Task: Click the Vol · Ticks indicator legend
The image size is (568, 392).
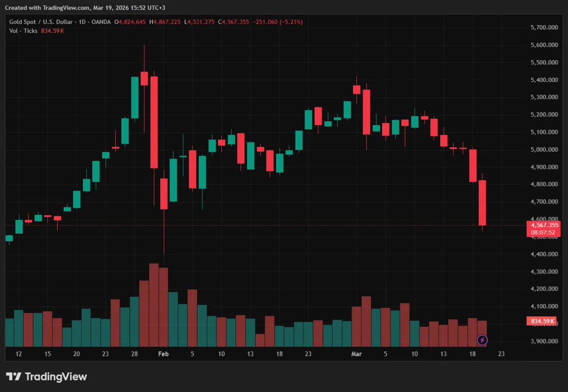Action: coord(23,31)
